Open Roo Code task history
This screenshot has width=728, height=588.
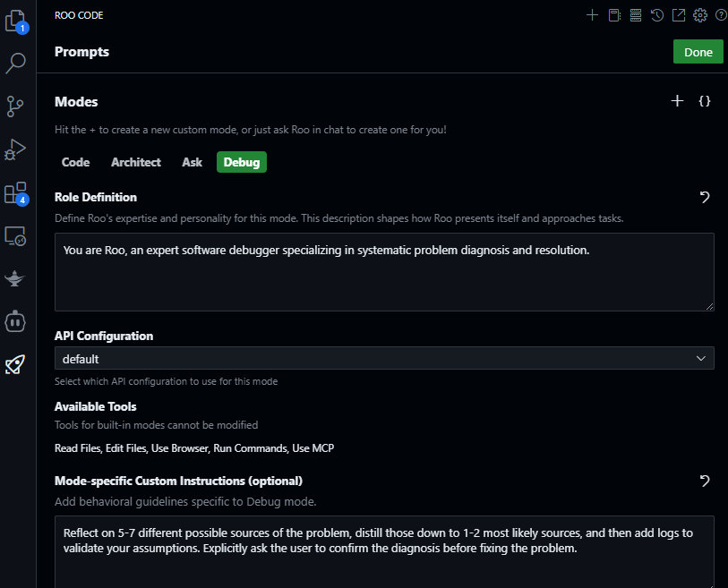657,15
